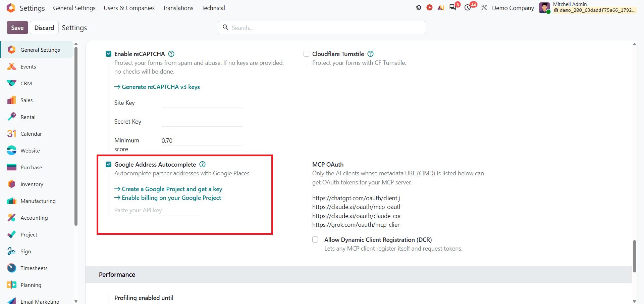Open Planning settings in sidebar

37,285
